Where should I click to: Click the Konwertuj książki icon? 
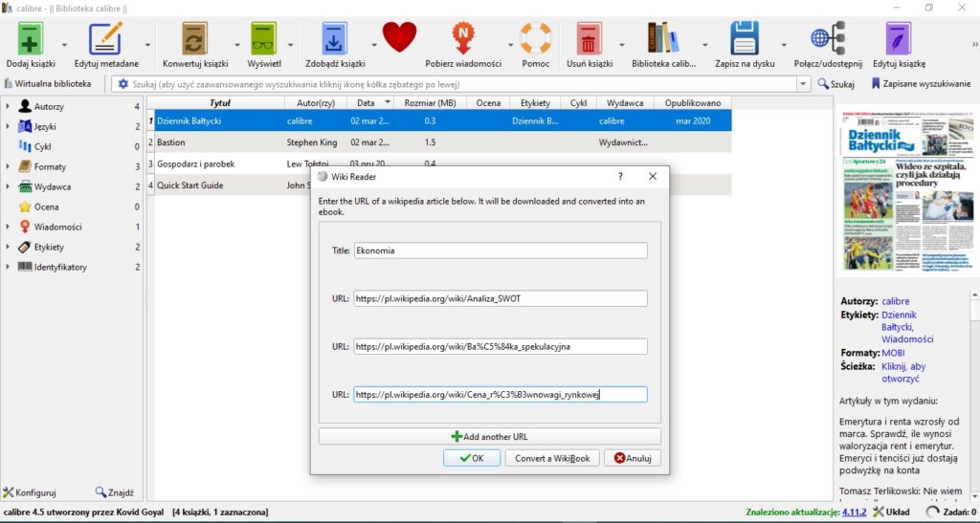coord(195,38)
